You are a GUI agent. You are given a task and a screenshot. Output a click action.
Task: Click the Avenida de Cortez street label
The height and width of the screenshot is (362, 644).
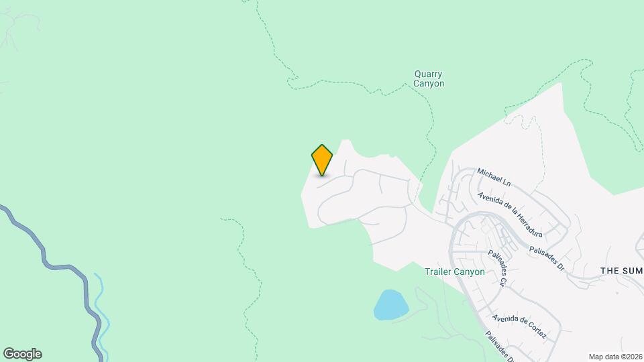coord(519,326)
